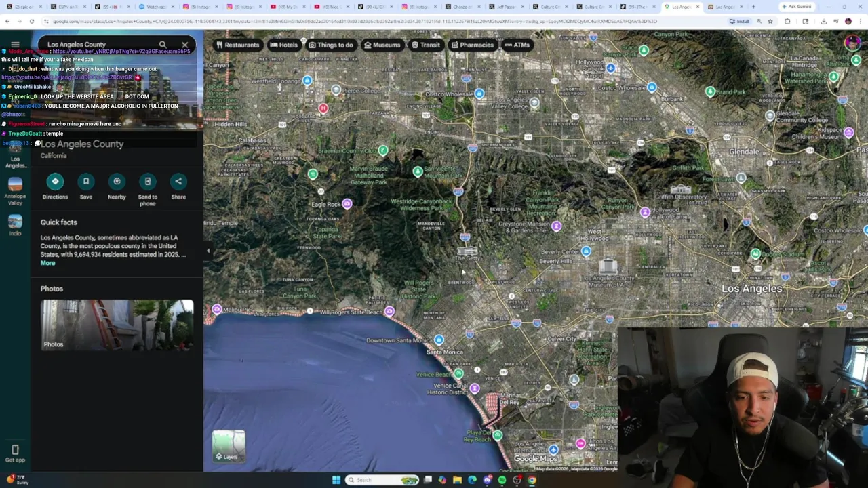Select the Museums chip
The image size is (868, 488).
382,45
